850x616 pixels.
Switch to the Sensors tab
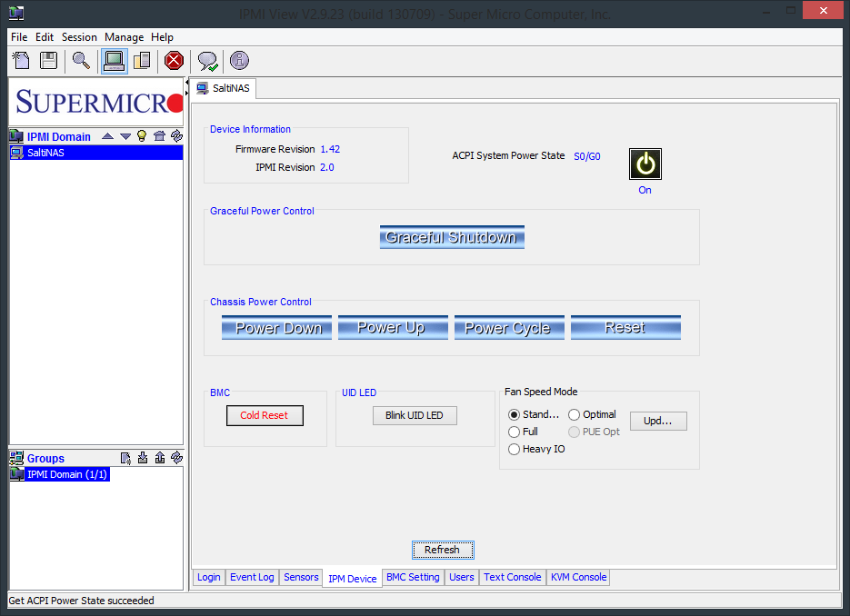301,578
